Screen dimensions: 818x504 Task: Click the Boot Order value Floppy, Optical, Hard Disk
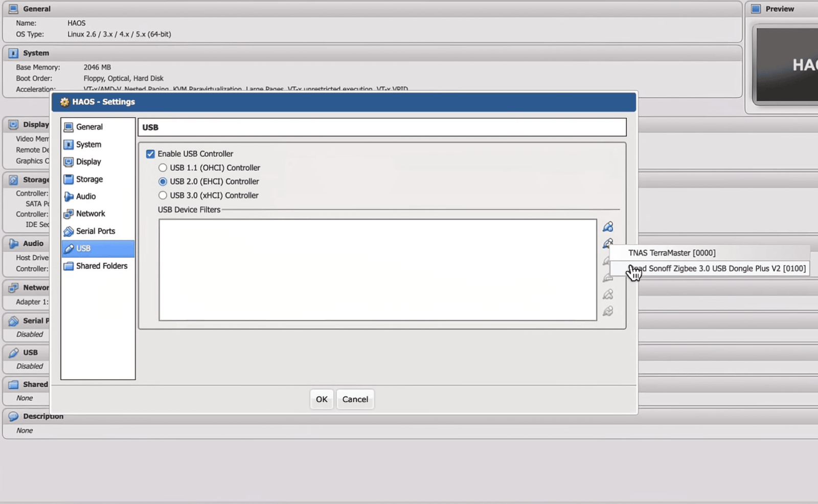click(123, 78)
